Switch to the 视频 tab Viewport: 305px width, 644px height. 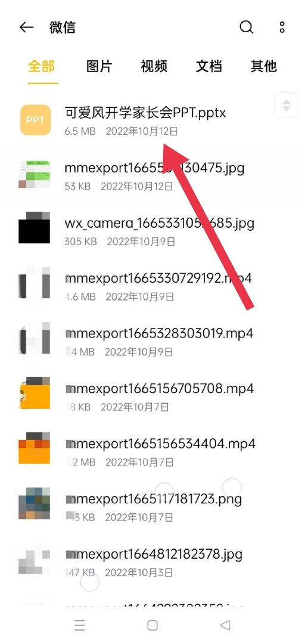pos(154,66)
